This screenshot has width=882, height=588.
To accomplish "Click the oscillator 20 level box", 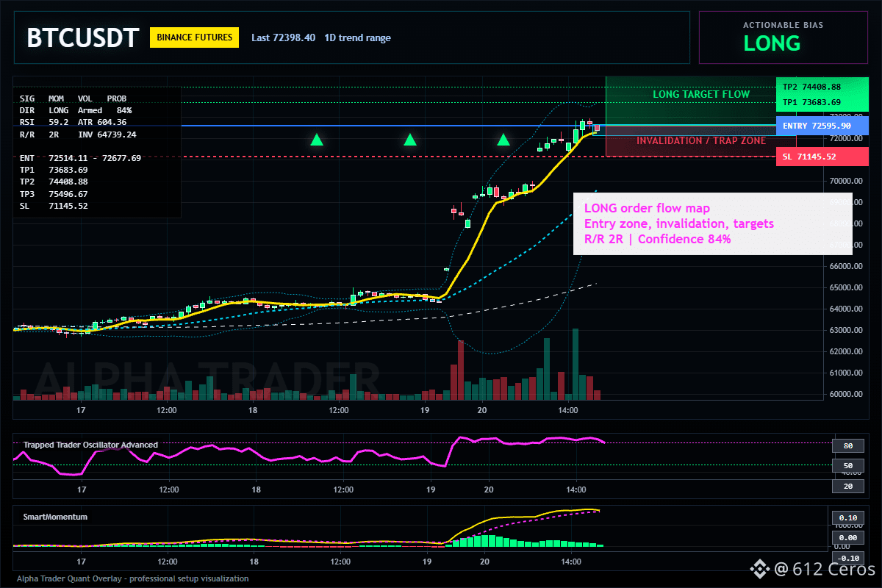I will click(847, 486).
